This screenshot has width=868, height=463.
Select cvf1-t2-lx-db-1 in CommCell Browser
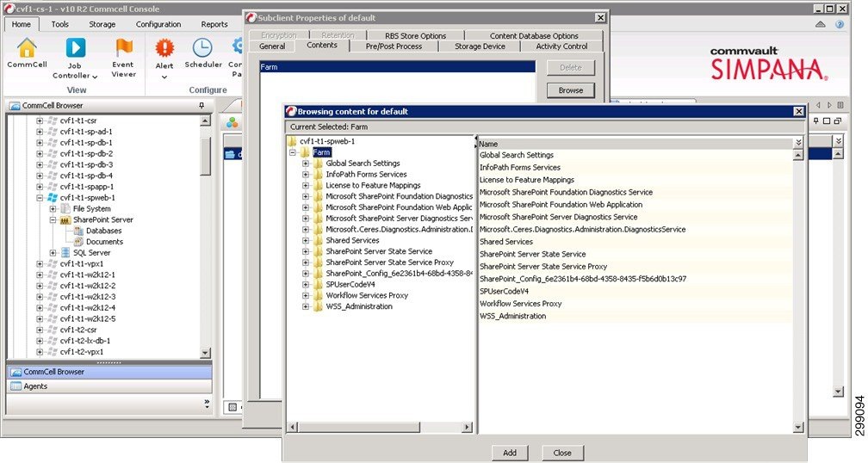[85, 341]
